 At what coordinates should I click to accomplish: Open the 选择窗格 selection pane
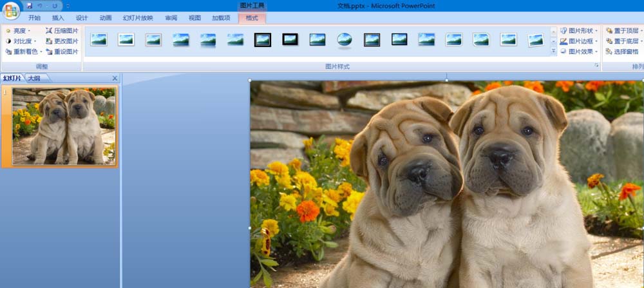click(x=622, y=52)
